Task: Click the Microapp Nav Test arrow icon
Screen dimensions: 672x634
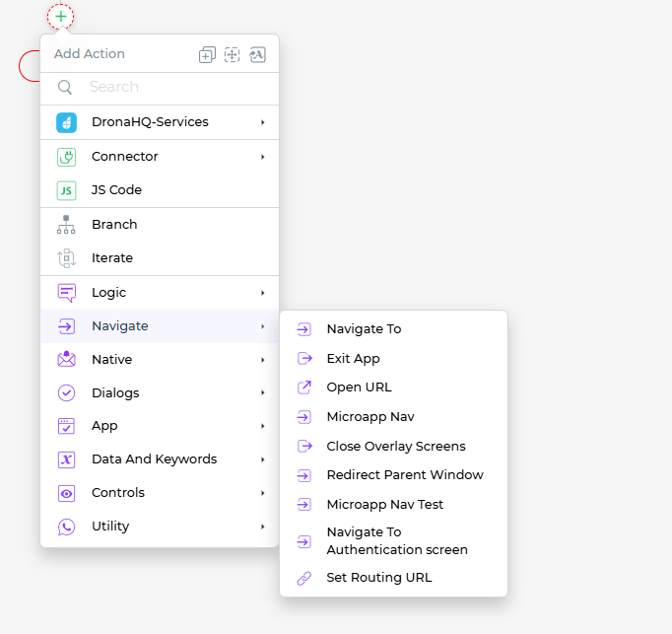Action: click(304, 505)
